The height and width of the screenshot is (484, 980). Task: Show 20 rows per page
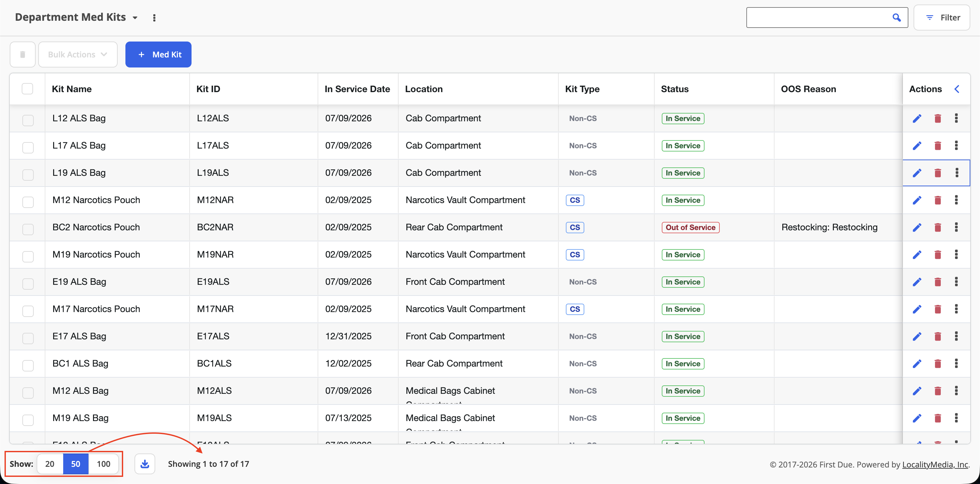[50, 464]
